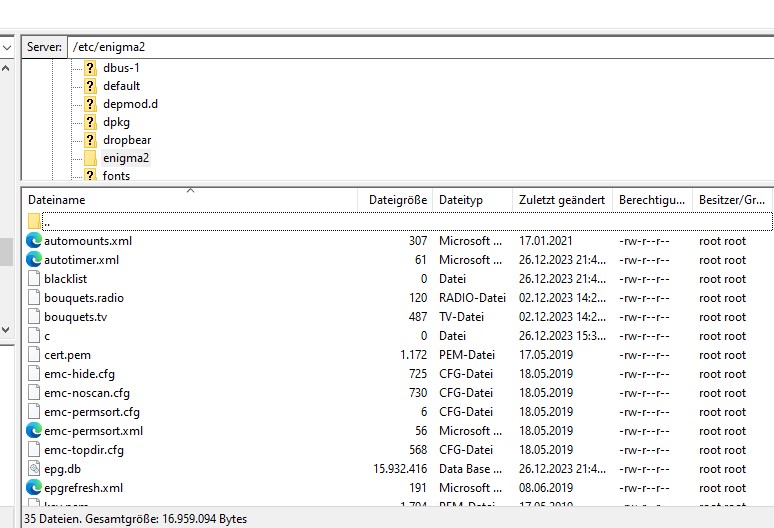Click the automounts.xml Edge file icon

click(x=34, y=241)
